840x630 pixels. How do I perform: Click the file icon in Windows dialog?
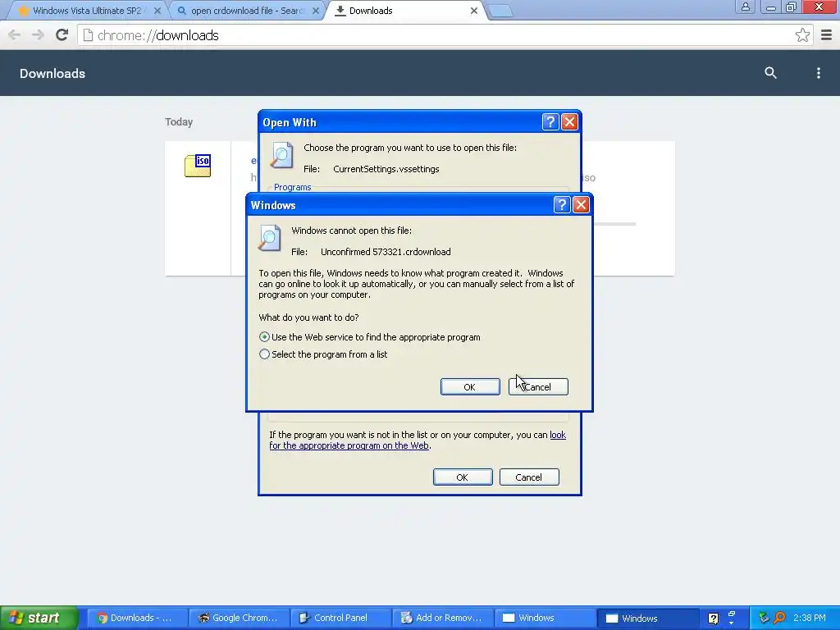(x=269, y=238)
